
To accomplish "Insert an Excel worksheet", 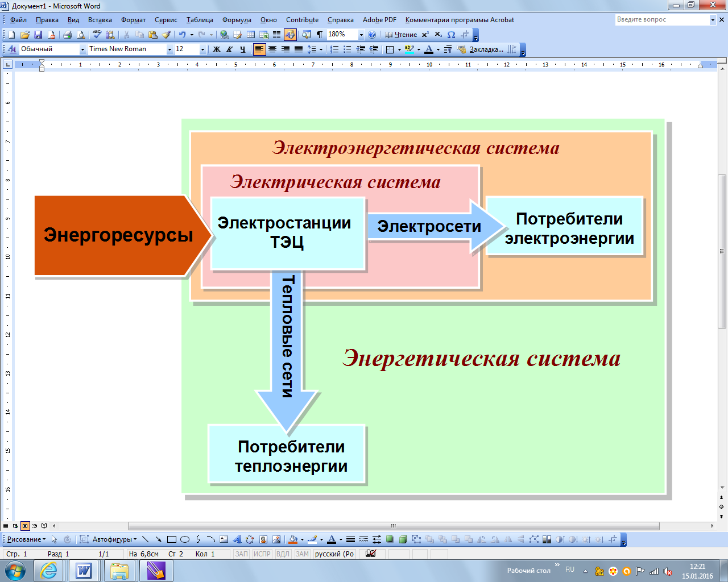I will (264, 35).
